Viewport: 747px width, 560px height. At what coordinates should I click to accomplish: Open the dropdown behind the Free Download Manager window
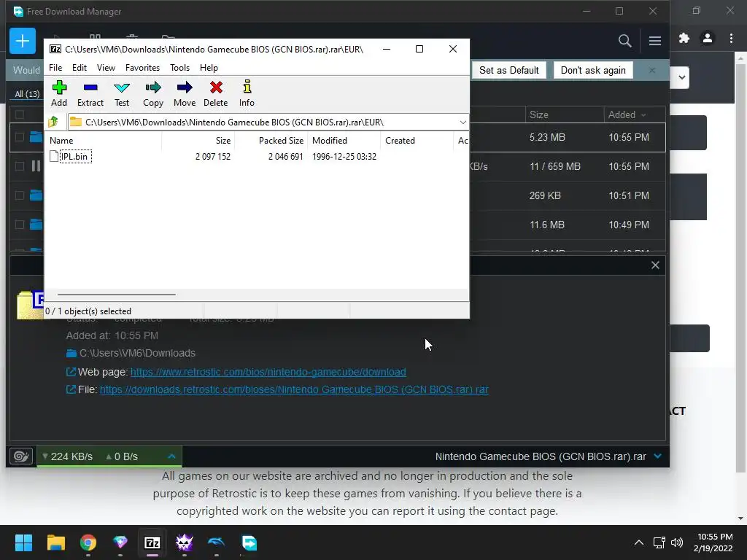[x=682, y=77]
